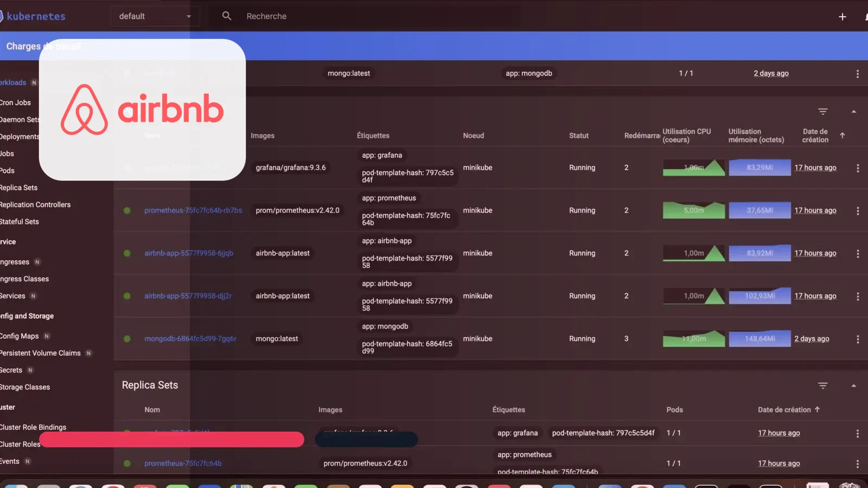This screenshot has height=488, width=868.
Task: Collapse the Pods section
Action: point(854,111)
